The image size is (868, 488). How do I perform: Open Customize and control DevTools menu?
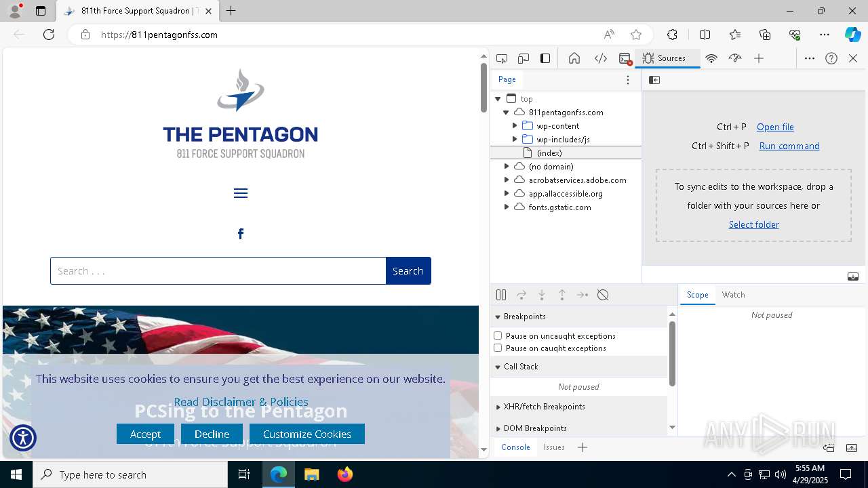click(x=810, y=58)
